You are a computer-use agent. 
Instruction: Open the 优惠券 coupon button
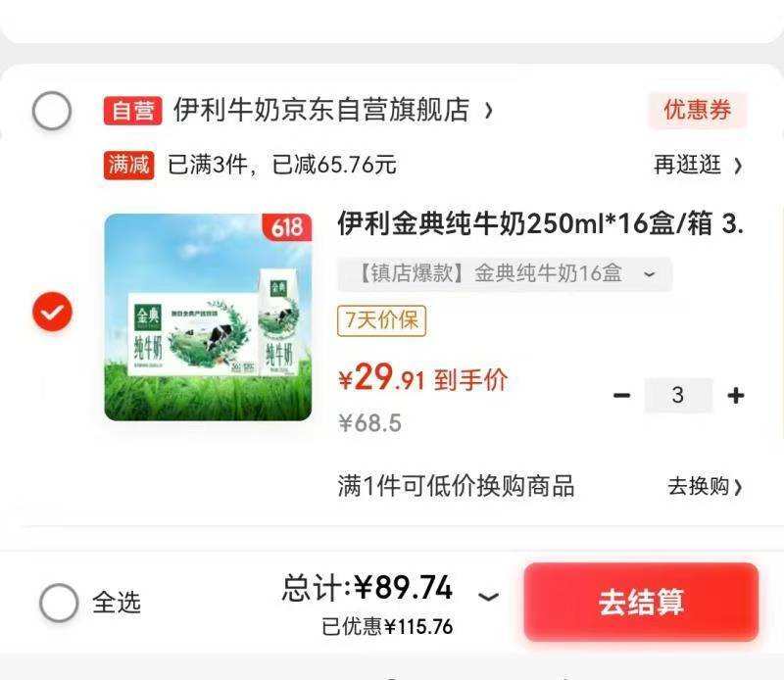(x=698, y=110)
